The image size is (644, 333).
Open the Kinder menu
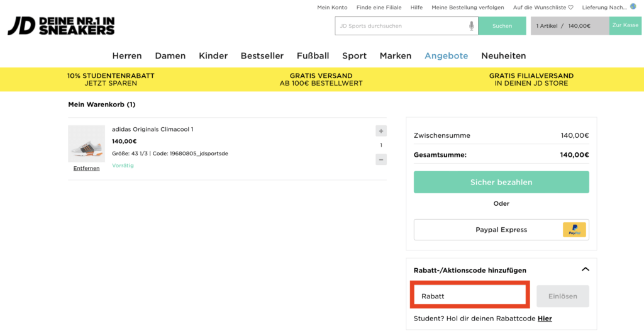(213, 56)
